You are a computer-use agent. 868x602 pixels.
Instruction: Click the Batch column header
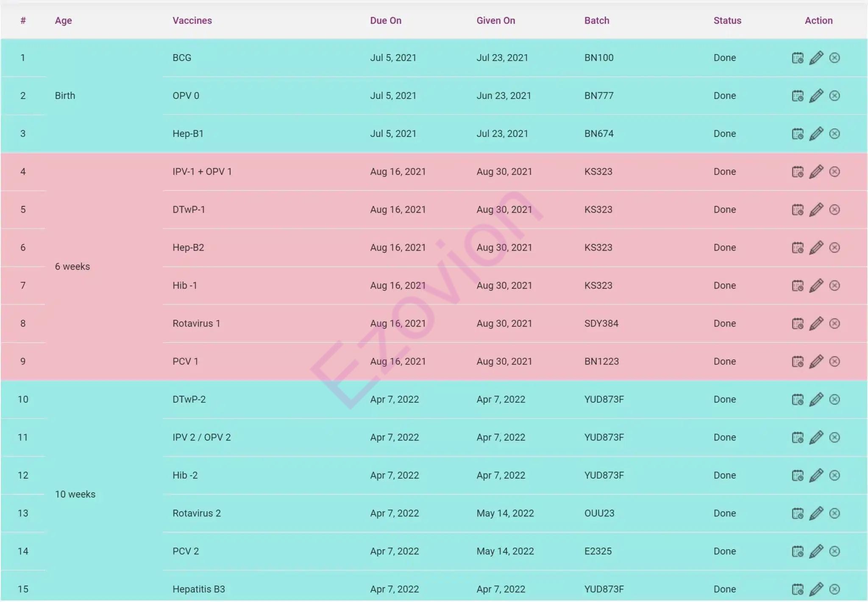coord(596,20)
